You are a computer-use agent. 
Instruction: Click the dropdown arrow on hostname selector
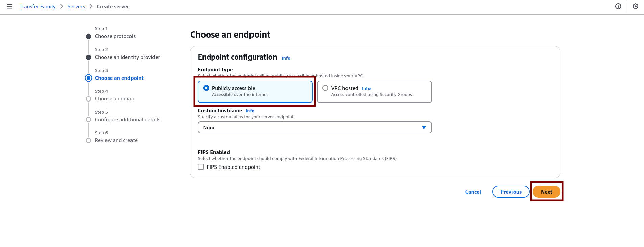click(x=424, y=128)
